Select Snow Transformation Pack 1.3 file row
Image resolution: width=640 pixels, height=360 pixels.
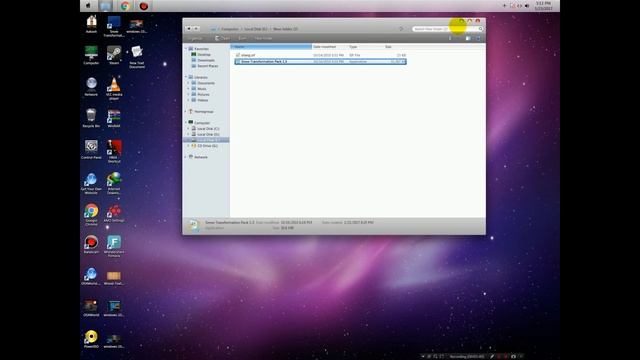[320, 62]
